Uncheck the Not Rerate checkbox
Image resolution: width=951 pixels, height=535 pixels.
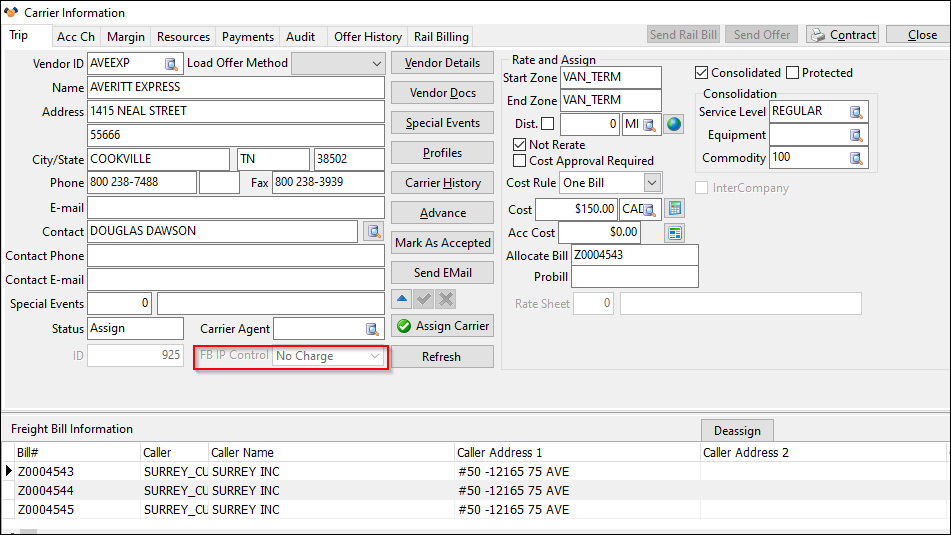click(519, 145)
